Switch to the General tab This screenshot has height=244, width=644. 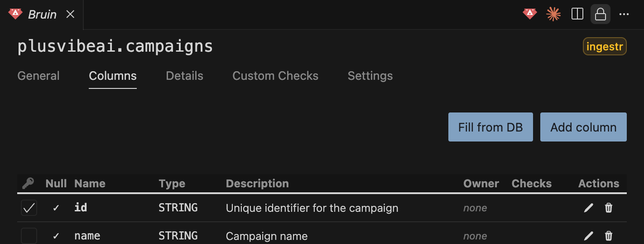(38, 76)
